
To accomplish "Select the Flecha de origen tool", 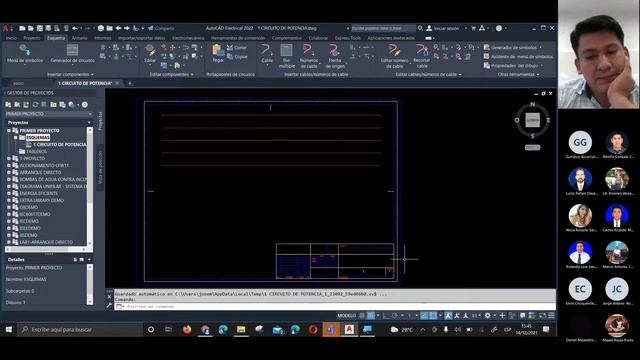I will (335, 56).
